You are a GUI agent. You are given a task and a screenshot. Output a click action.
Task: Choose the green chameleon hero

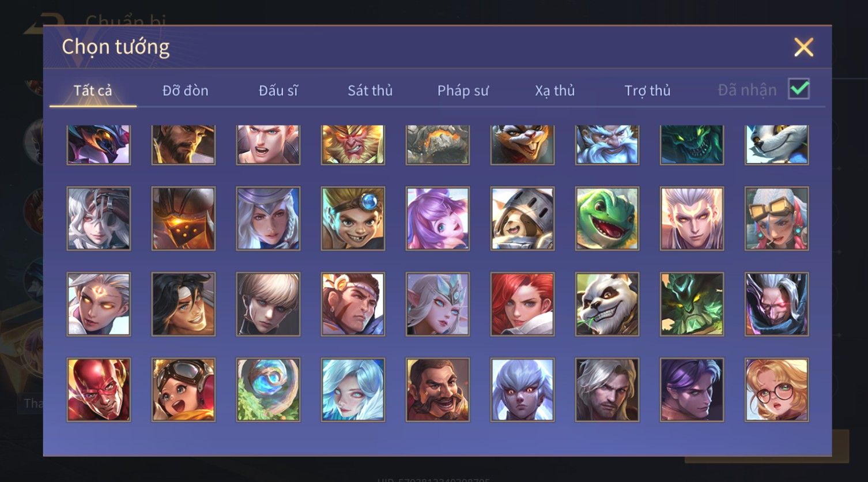click(x=607, y=219)
